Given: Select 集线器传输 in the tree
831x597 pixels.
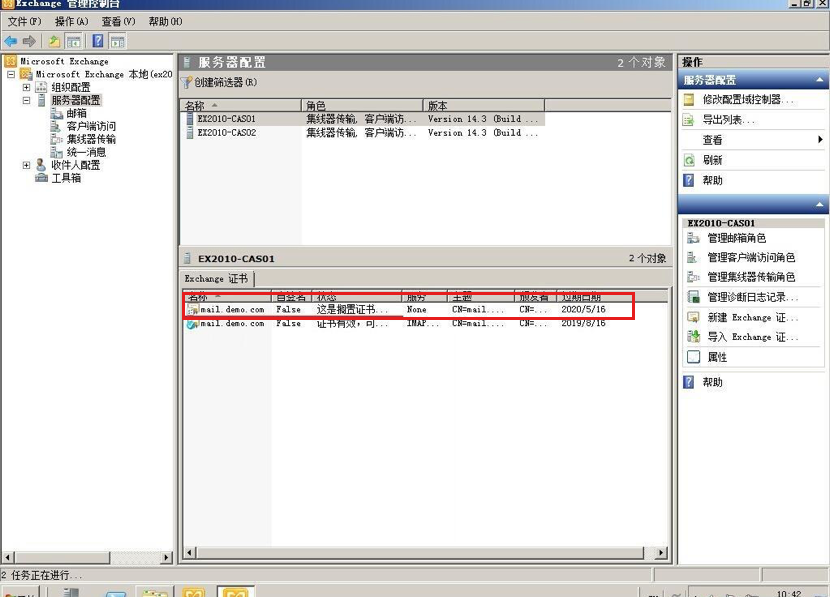Looking at the screenshot, I should (91, 139).
